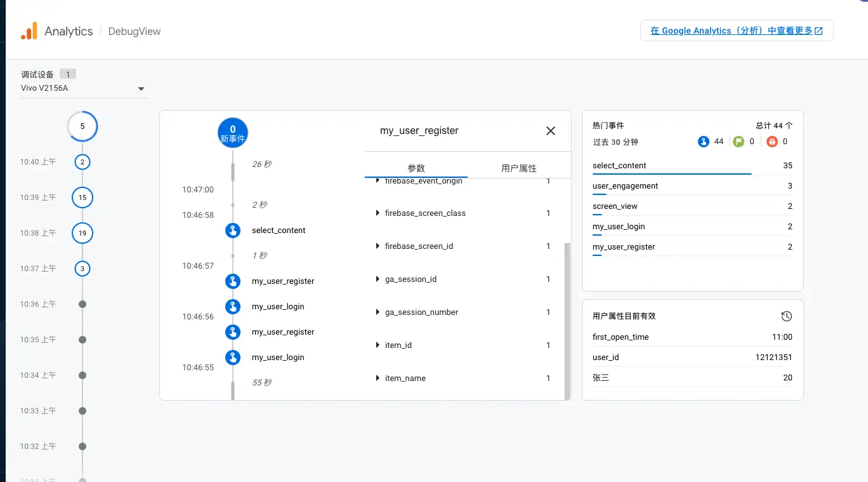Click the blue events count icon
Screen dimensions: 868x482
(703, 142)
